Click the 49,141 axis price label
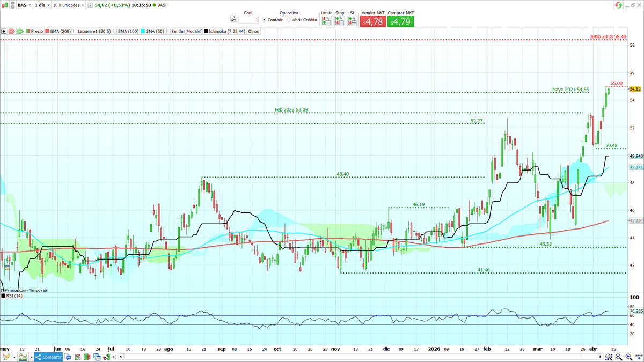 click(635, 167)
